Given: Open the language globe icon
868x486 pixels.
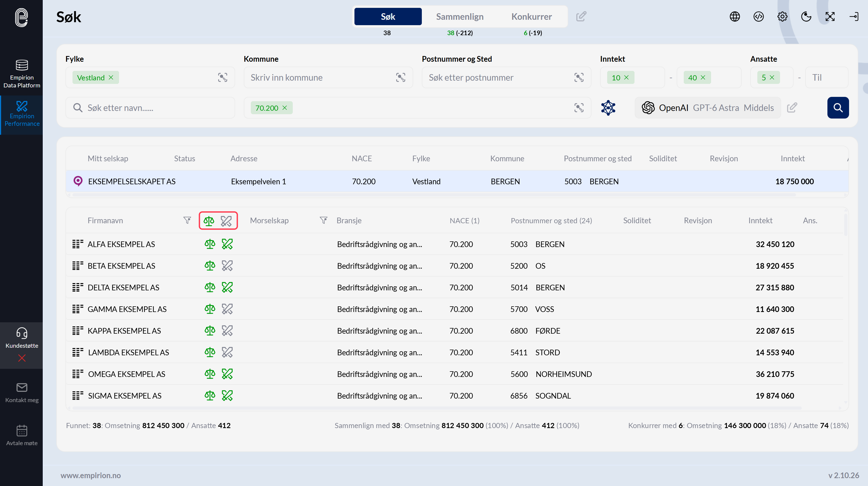Looking at the screenshot, I should pos(735,17).
